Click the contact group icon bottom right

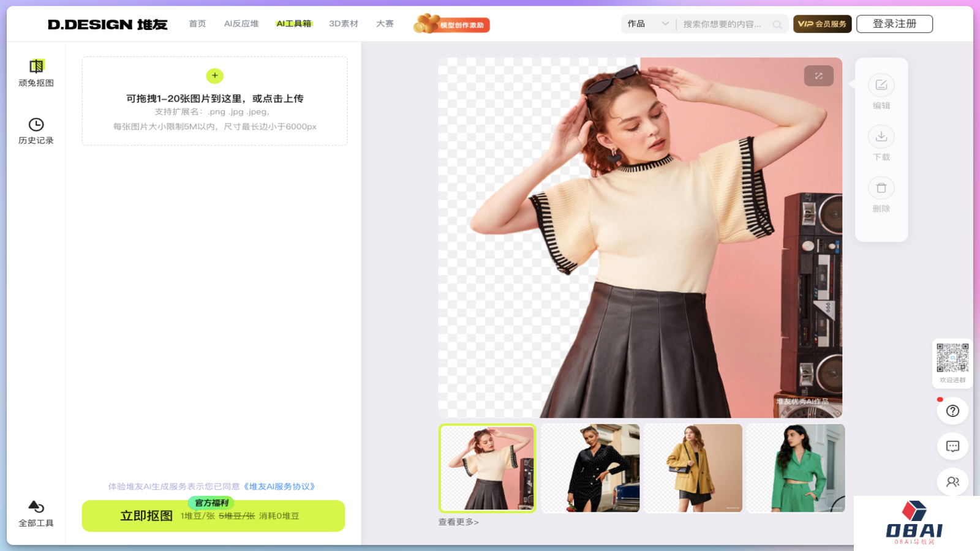(952, 481)
